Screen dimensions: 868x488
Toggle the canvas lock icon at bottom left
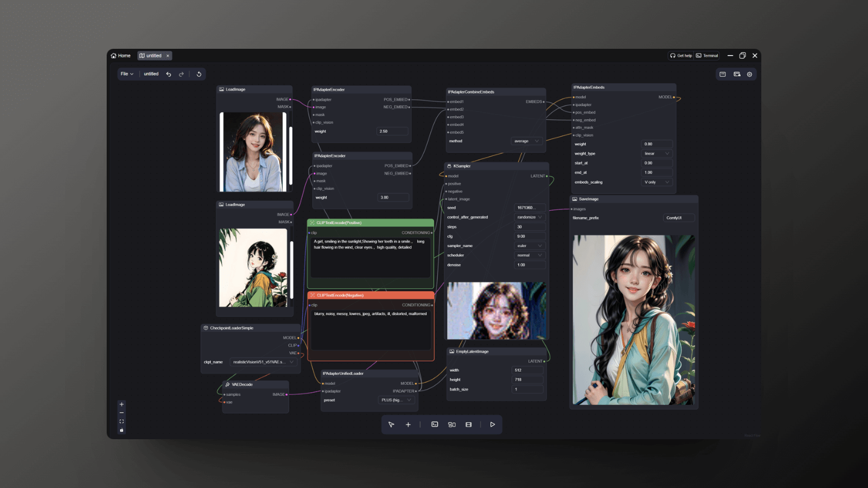tap(121, 430)
